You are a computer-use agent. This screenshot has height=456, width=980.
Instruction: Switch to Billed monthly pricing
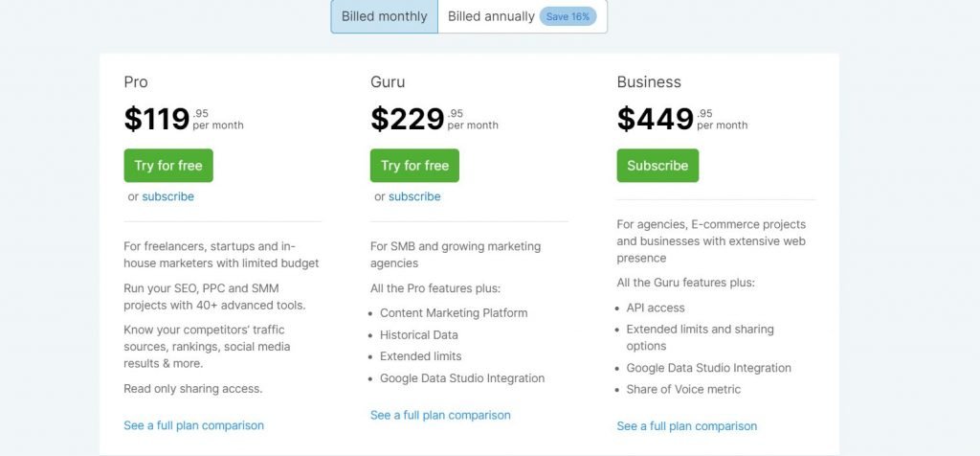(x=385, y=16)
